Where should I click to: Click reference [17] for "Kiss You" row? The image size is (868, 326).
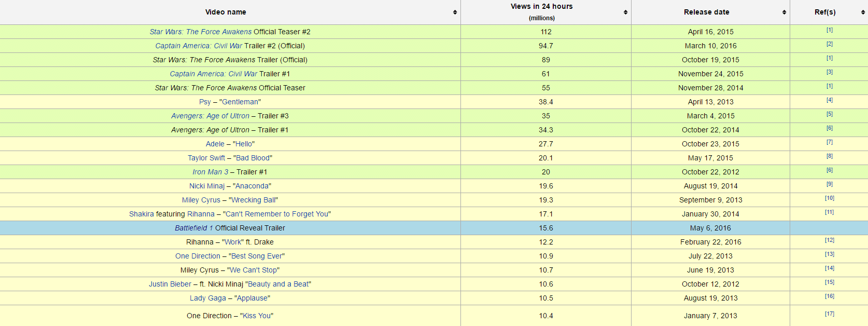tap(830, 314)
